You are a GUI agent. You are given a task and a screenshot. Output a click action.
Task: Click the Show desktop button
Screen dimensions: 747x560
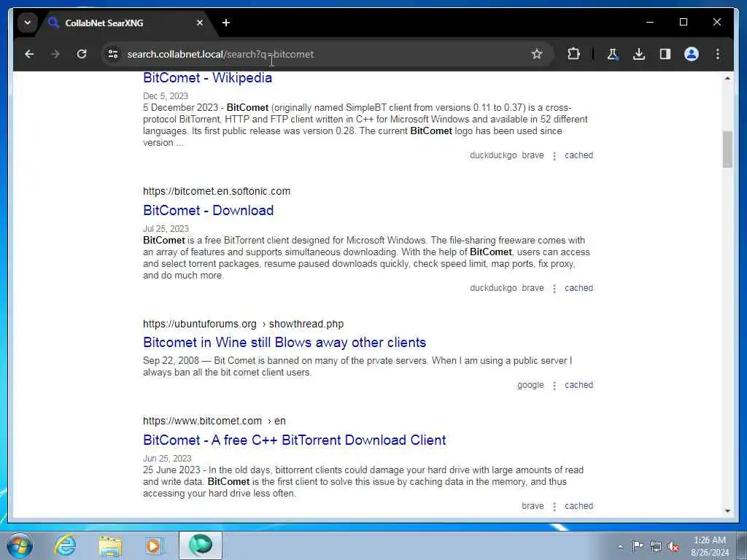point(742,545)
